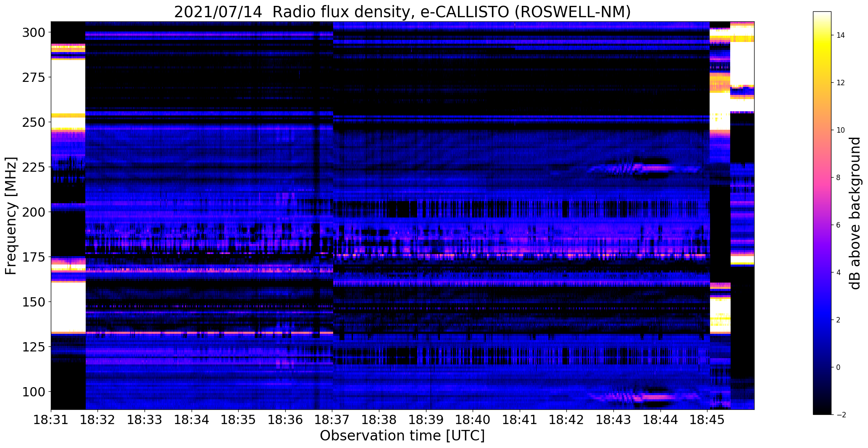Click the colorbar tick label 14
This screenshot has width=868, height=448.
[841, 35]
